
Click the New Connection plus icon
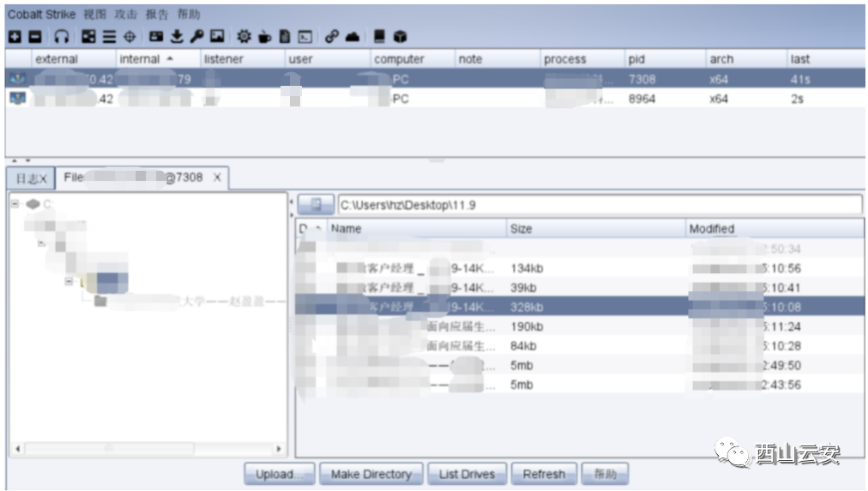point(15,37)
